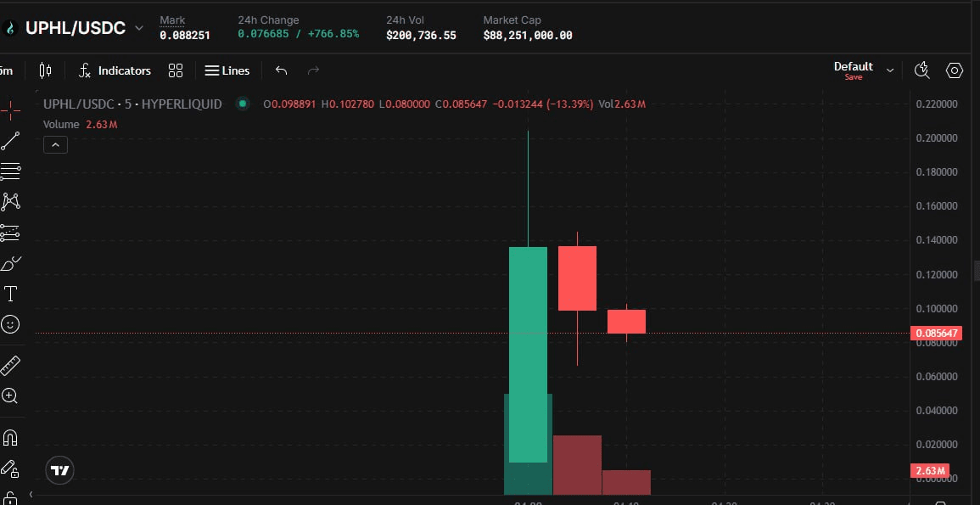The height and width of the screenshot is (505, 980).
Task: Select the ruler Measure tool
Action: tap(10, 366)
